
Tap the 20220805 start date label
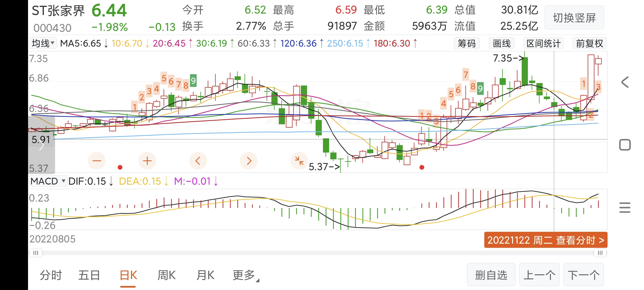tap(52, 239)
